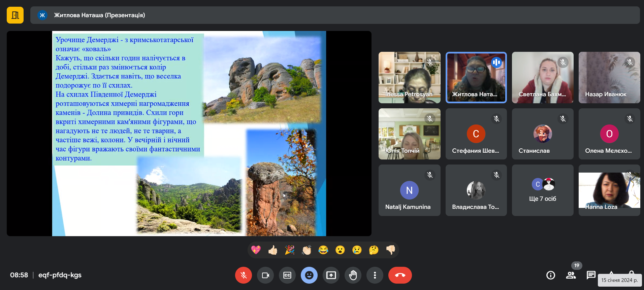The width and height of the screenshot is (644, 290).
Task: Click the present screen icon
Action: pyautogui.click(x=331, y=275)
